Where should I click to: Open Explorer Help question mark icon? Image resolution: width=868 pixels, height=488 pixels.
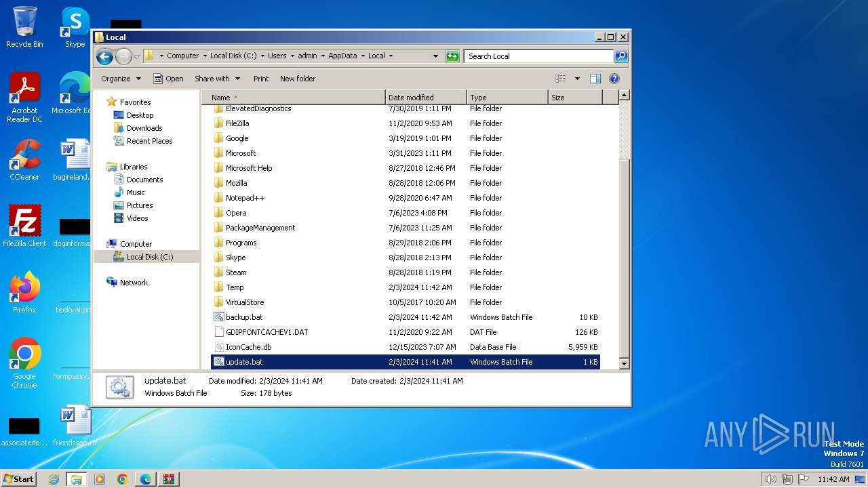614,79
